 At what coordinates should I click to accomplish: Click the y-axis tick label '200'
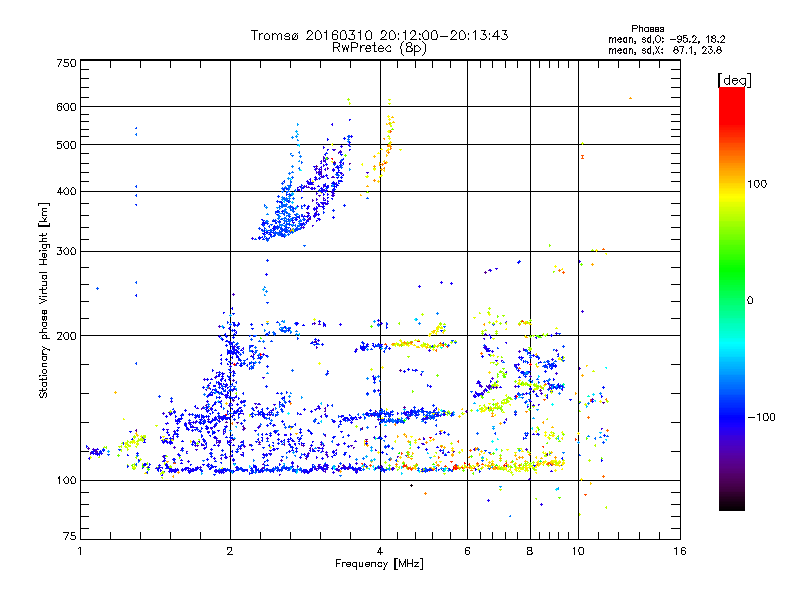tap(67, 336)
